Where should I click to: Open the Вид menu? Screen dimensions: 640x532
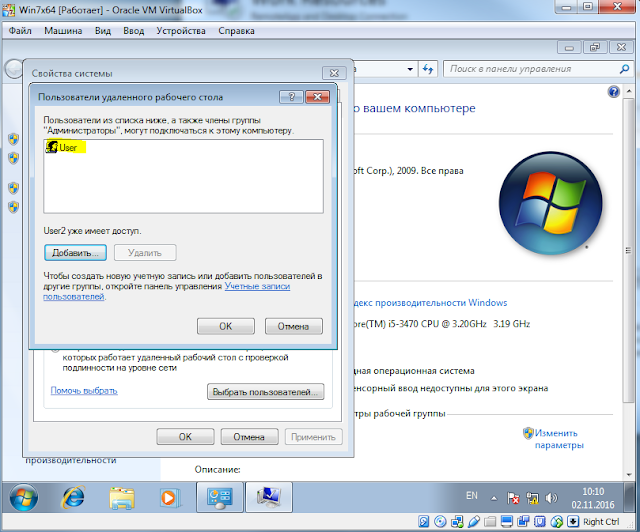(103, 31)
